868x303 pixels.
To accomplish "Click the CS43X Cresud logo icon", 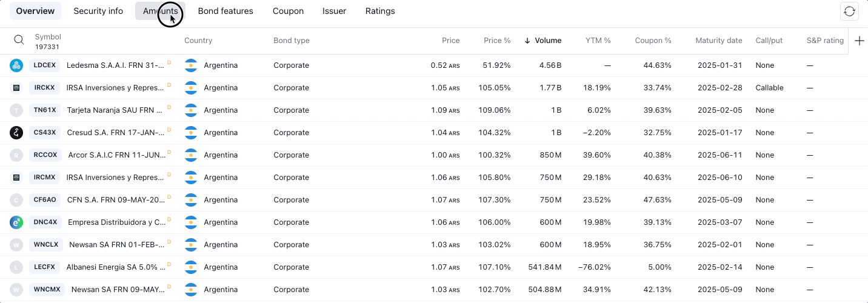I will 16,133.
